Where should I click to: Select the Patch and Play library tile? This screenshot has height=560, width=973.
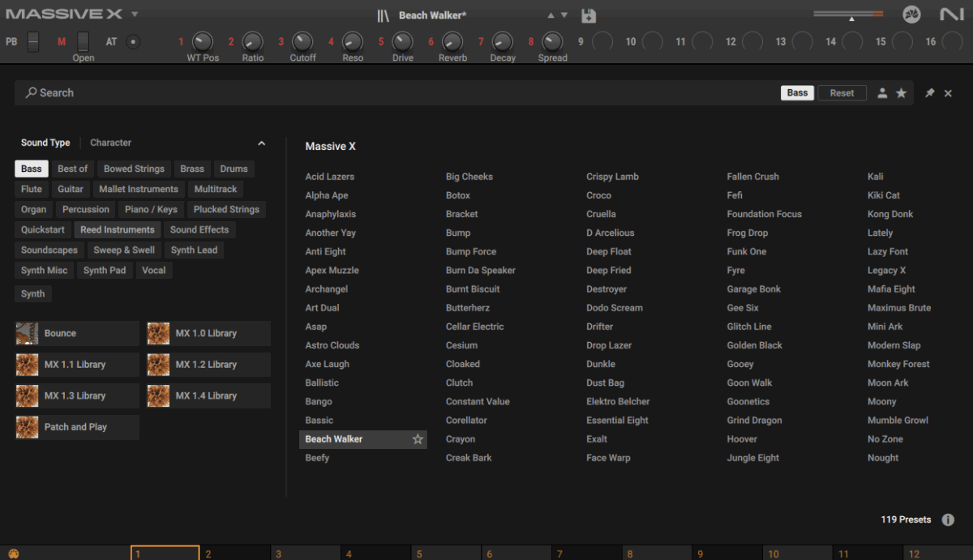click(x=77, y=427)
